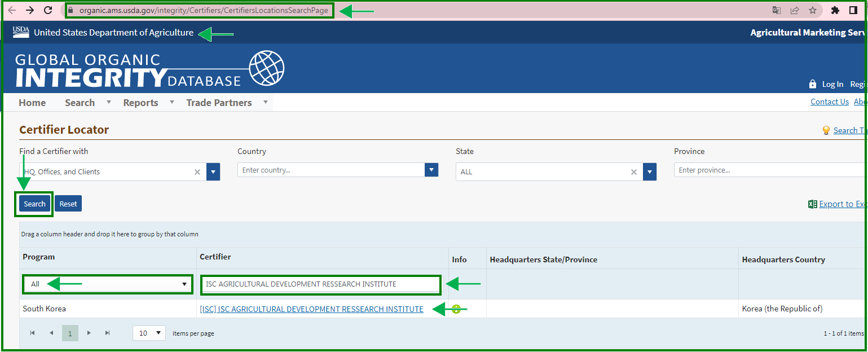Image resolution: width=868 pixels, height=352 pixels.
Task: Expand the Country dropdown arrow
Action: tap(431, 170)
